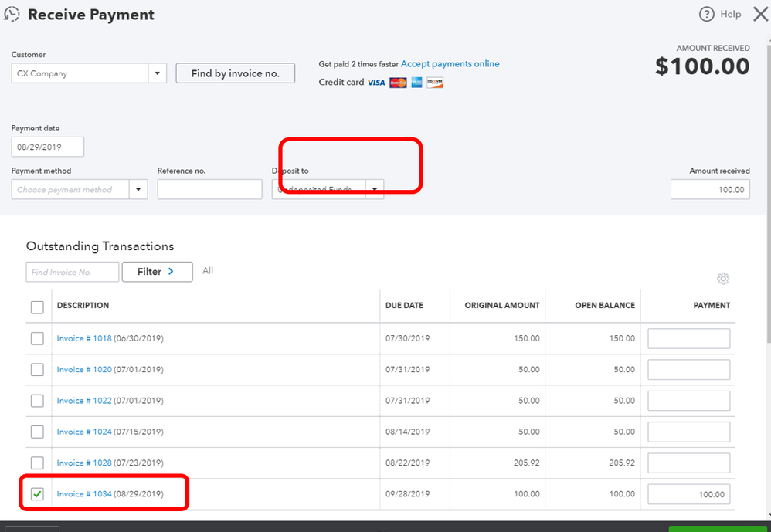Image resolution: width=771 pixels, height=532 pixels.
Task: Click the Payment date field
Action: coord(48,147)
